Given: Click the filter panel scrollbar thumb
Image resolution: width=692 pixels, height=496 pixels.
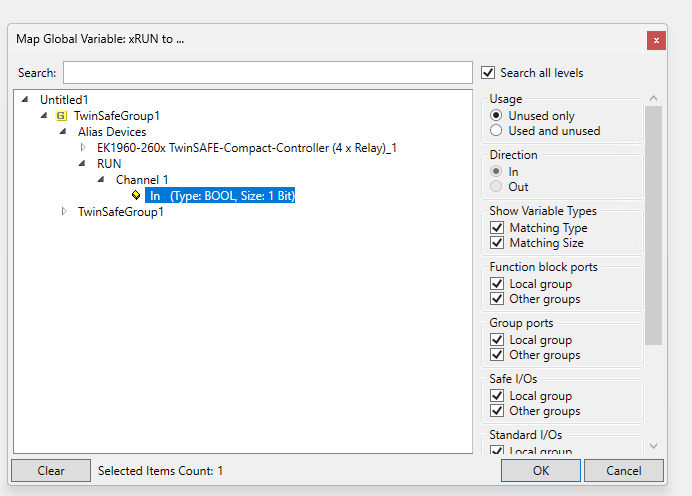Looking at the screenshot, I should coord(653,225).
